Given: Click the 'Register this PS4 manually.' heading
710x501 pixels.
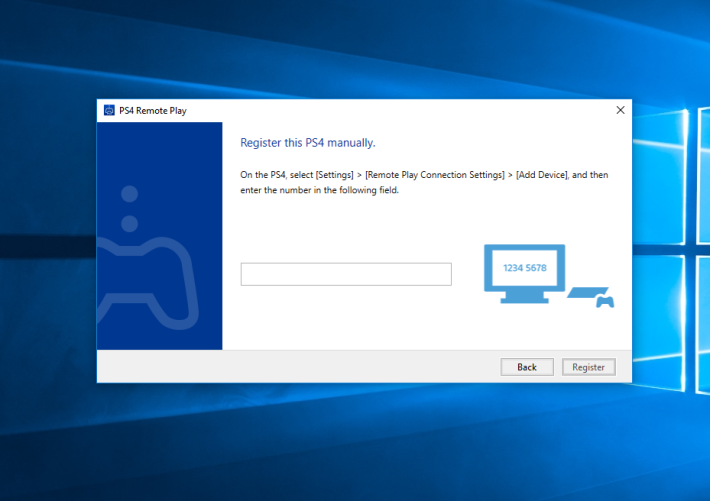Looking at the screenshot, I should 308,143.
